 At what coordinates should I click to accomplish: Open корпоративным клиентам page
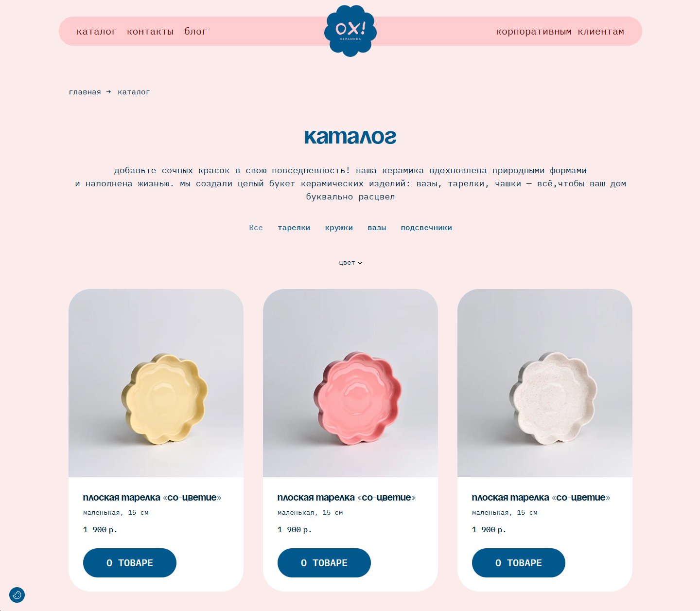click(560, 32)
